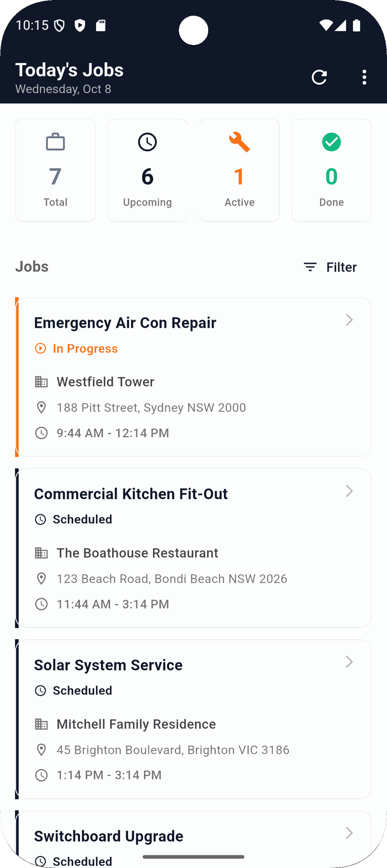This screenshot has height=868, width=387.
Task: Open Solar System Service job title
Action: click(108, 665)
